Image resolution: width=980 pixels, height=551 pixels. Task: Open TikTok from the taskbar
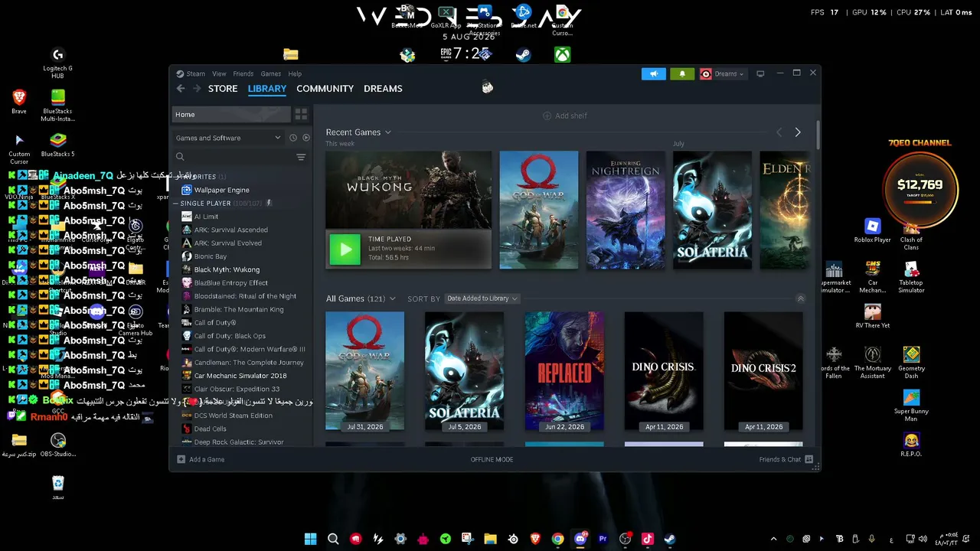[647, 539]
